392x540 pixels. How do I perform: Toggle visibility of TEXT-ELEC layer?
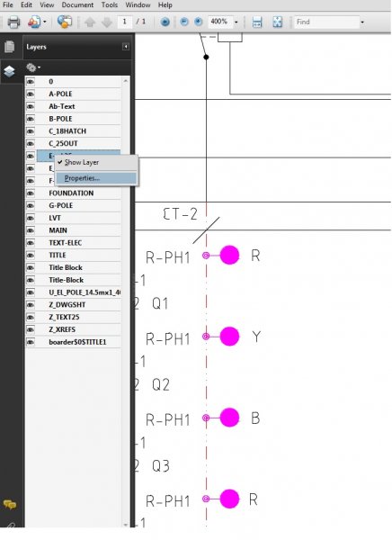point(31,243)
